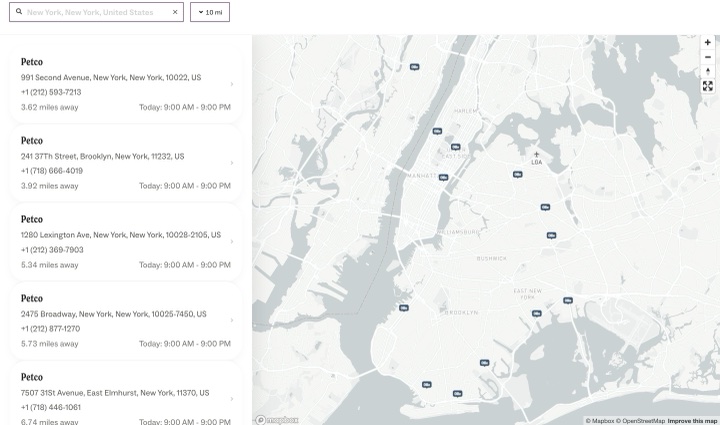Expand chevron on 2475 Broadway store card

tap(232, 320)
